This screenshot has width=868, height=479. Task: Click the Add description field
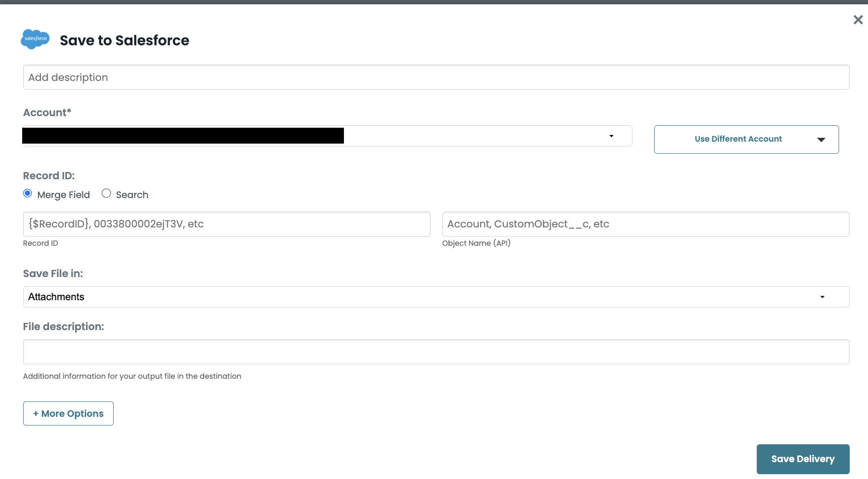pos(435,77)
